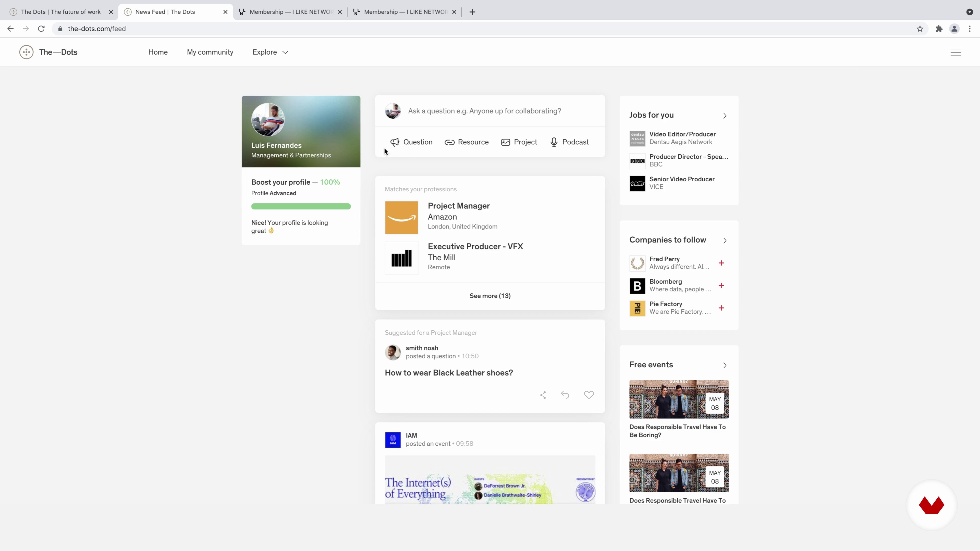
Task: Follow Bloomberg with plus icon
Action: [721, 286]
